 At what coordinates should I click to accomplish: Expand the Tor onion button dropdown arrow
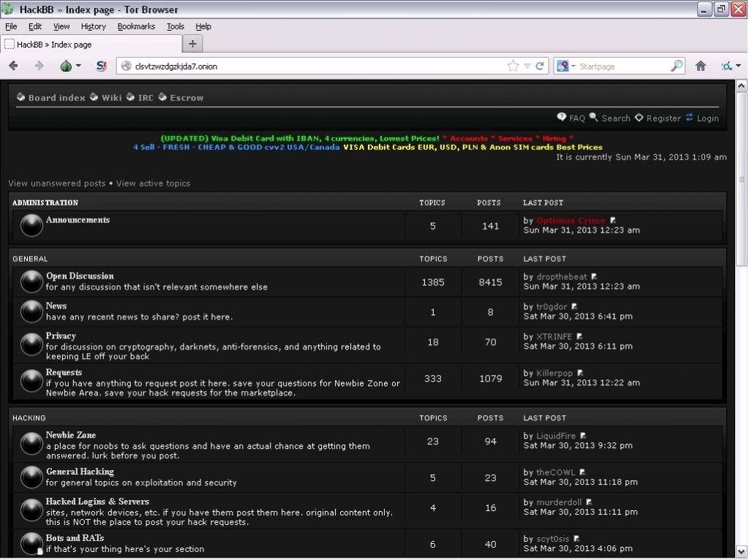coord(78,66)
